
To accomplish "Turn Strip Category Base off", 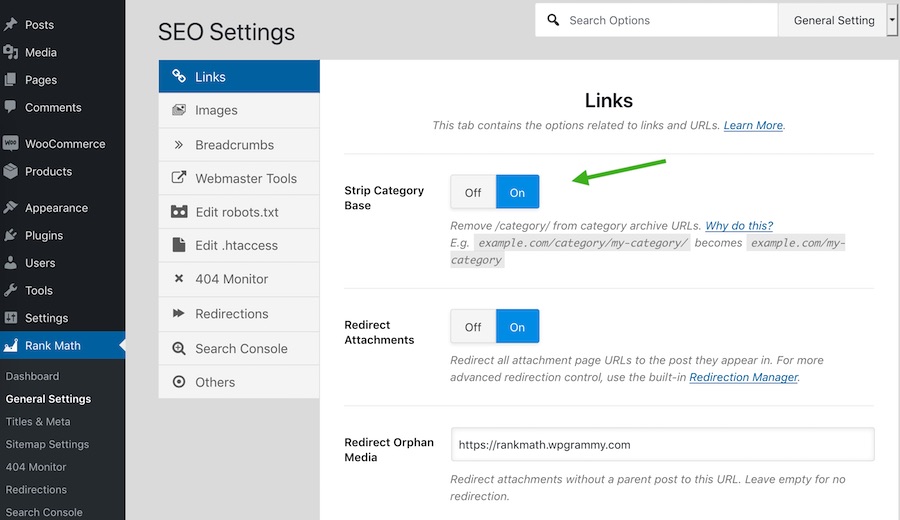I will click(473, 192).
